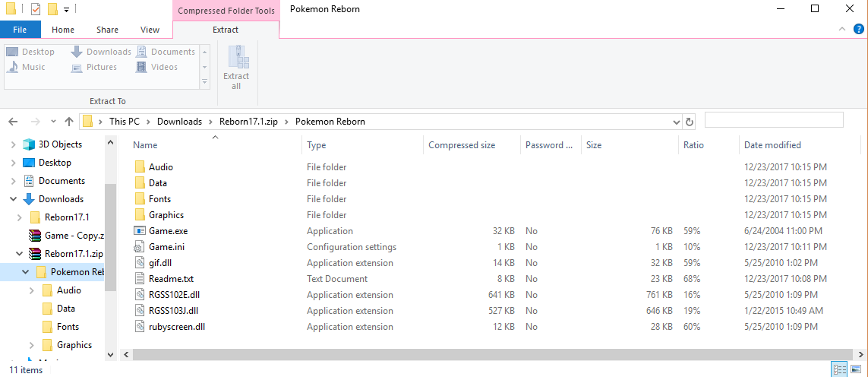Select the Game.exe application file
The height and width of the screenshot is (377, 868).
pos(168,231)
